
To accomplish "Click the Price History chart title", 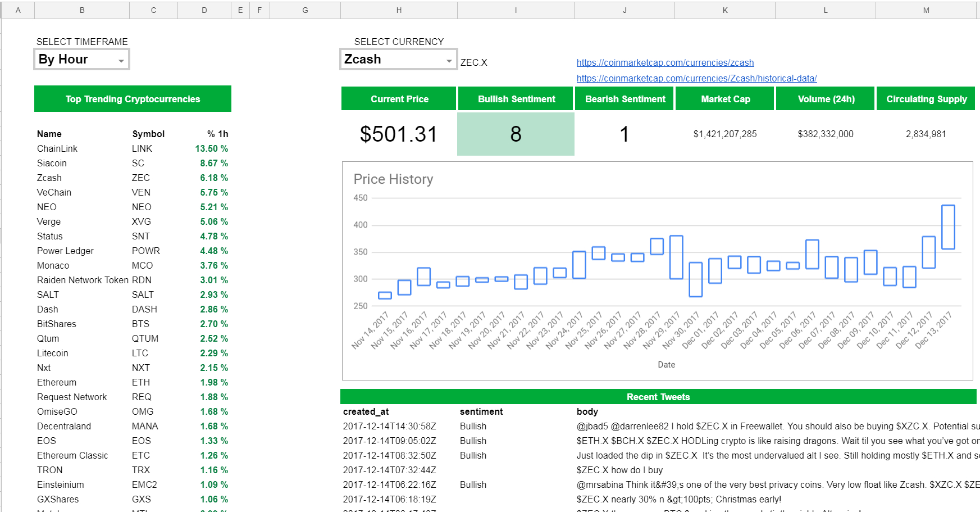I will pos(393,179).
